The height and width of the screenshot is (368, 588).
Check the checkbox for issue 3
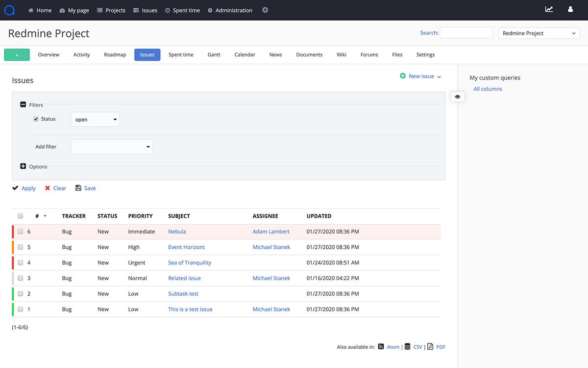(21, 278)
